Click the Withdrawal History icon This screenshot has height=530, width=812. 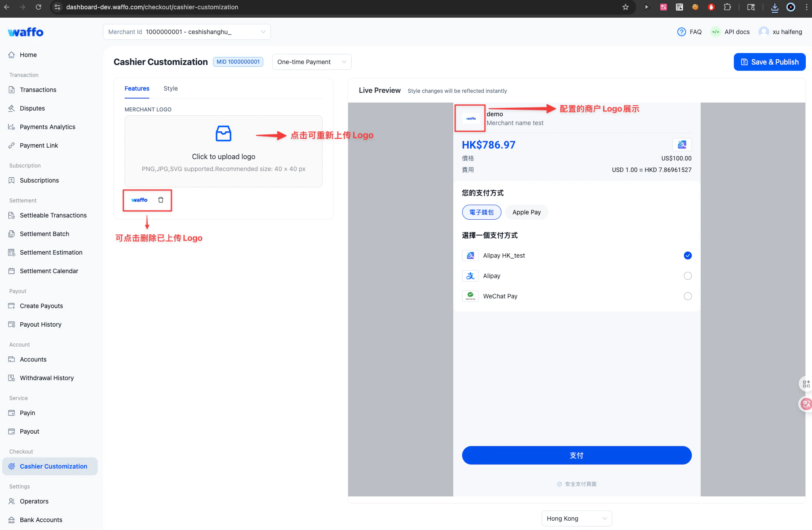click(x=11, y=378)
